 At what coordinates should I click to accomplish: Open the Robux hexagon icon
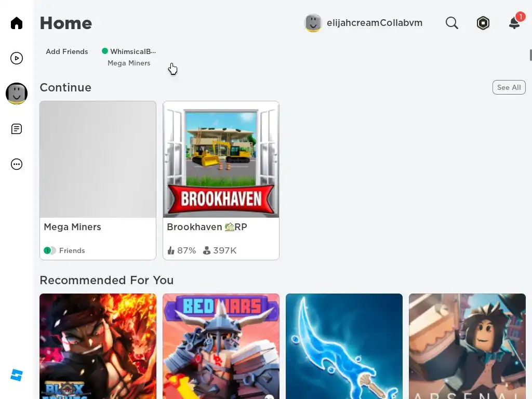pos(483,23)
